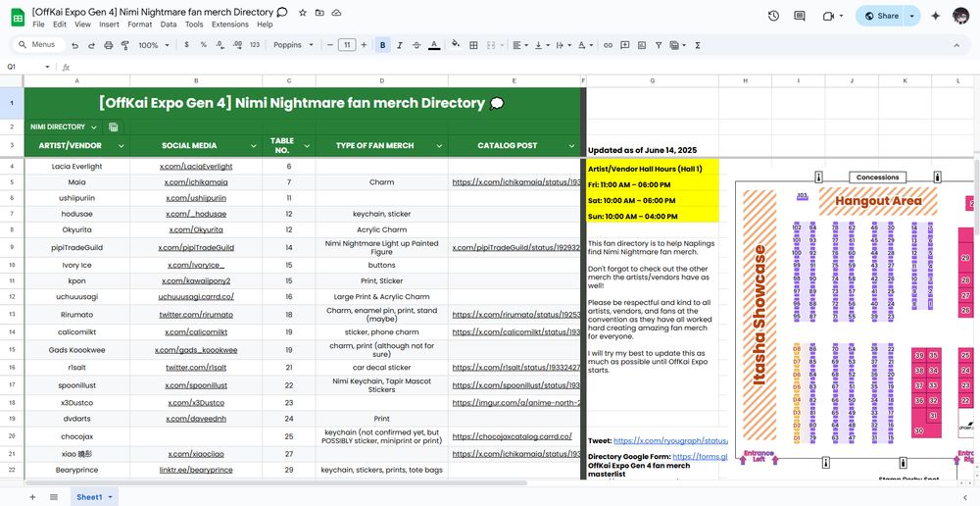
Task: Format as percent
Action: pos(203,45)
